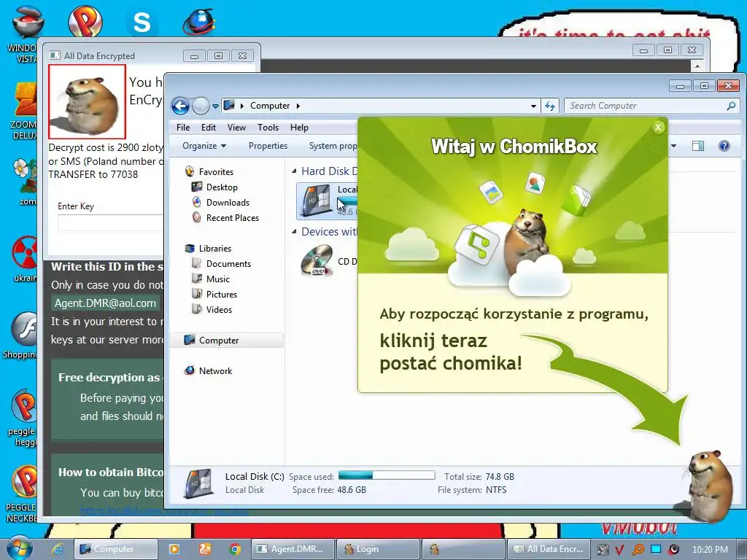Click the Computer breadcrumb in address bar
Viewport: 747px width, 560px height.
[x=270, y=106]
